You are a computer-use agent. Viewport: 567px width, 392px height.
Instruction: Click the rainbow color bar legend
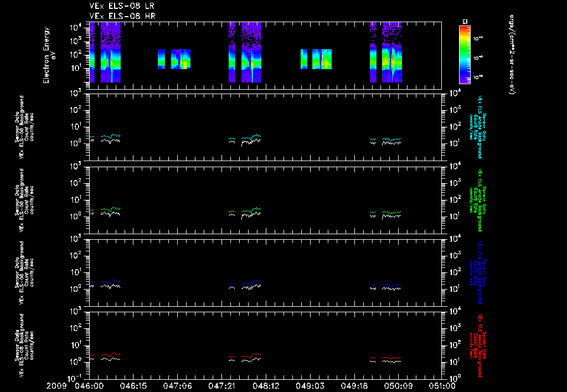[465, 55]
